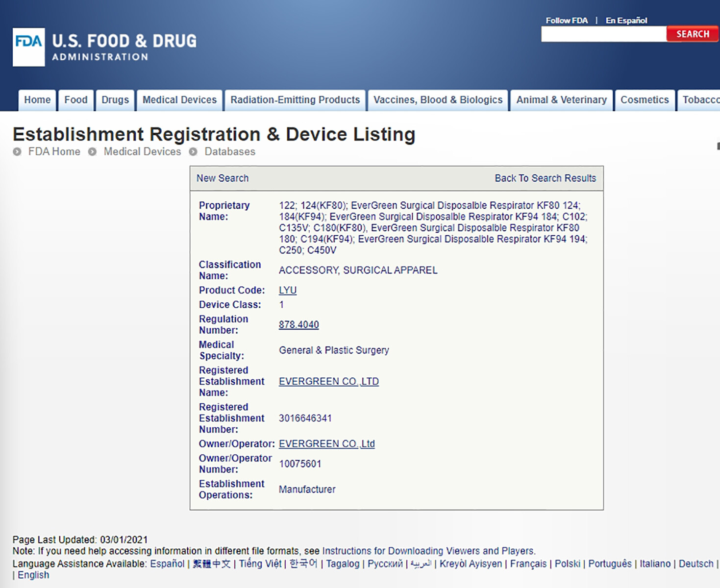Open the Medical Devices breadcrumb link

(x=142, y=152)
